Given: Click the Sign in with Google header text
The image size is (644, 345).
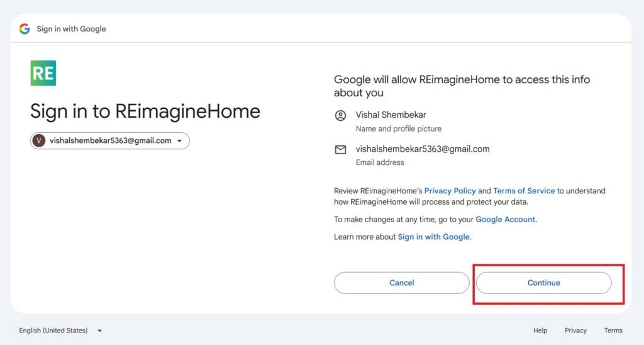Looking at the screenshot, I should [71, 29].
